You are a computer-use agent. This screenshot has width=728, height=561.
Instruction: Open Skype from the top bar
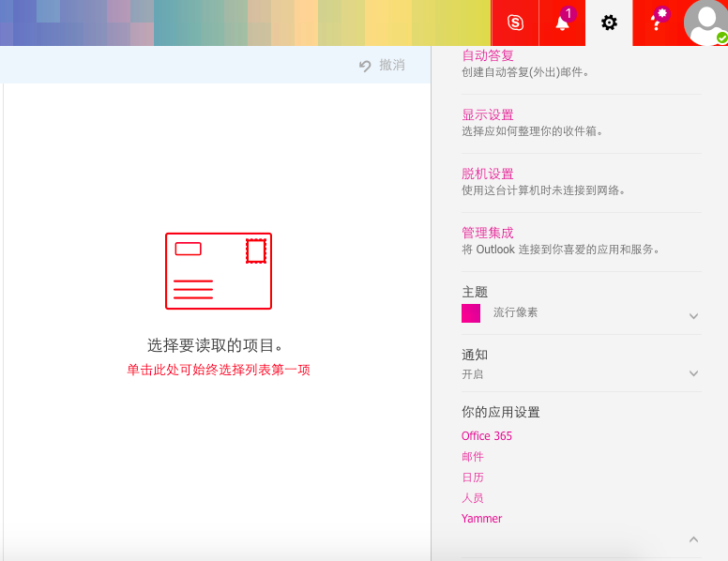point(514,23)
